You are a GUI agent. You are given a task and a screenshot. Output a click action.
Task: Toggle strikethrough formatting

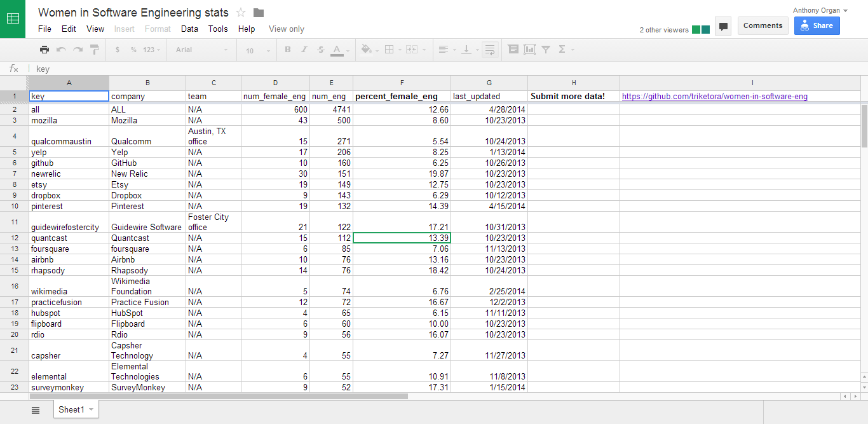[320, 50]
